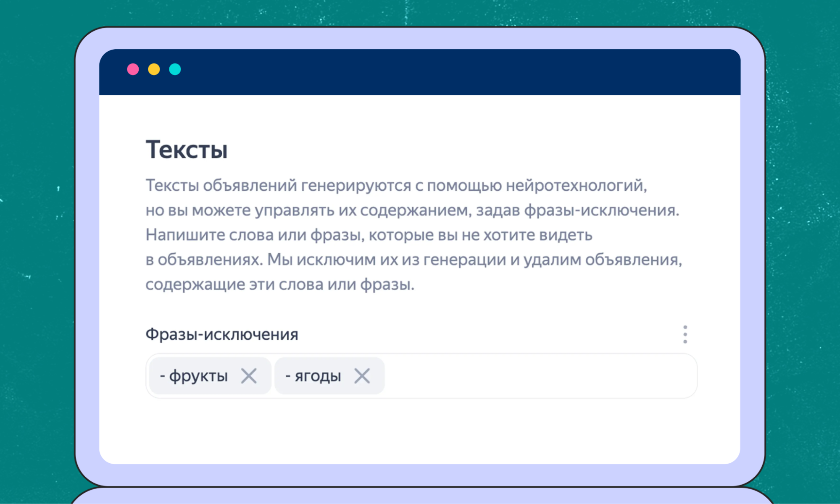Click the yellow window control dot
Screen dimensions: 840x504
[x=155, y=69]
